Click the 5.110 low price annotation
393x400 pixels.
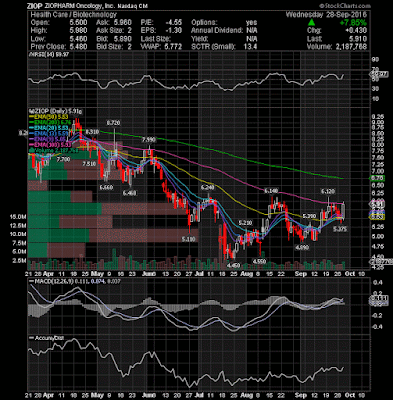pos(189,239)
